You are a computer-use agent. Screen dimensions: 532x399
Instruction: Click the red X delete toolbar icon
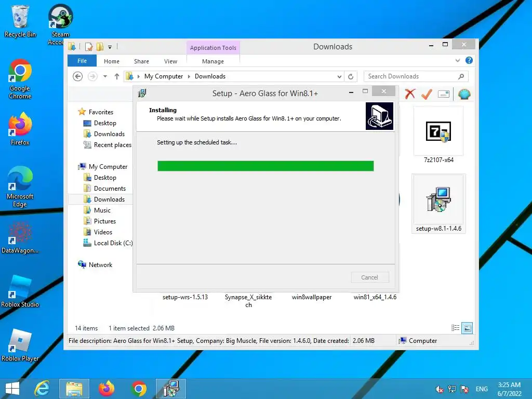pos(410,94)
